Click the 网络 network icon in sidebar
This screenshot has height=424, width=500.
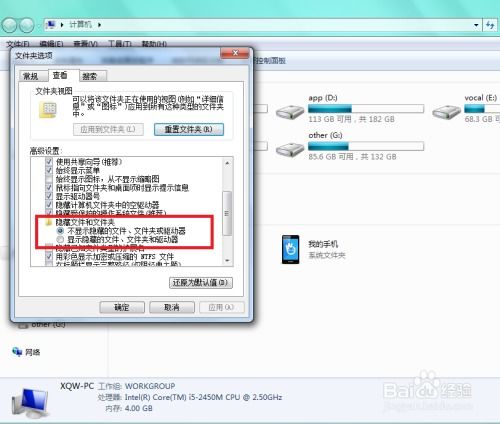click(17, 351)
